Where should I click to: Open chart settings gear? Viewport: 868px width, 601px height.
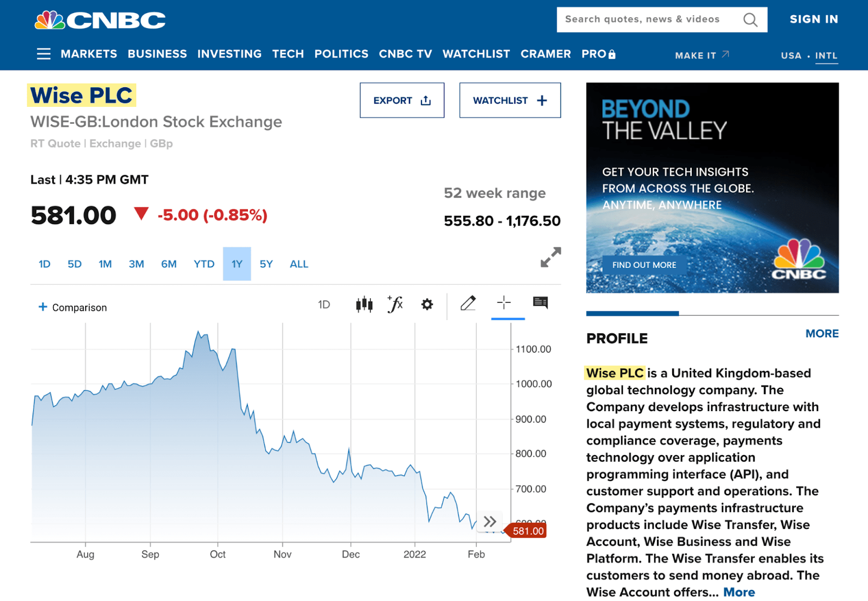coord(426,304)
